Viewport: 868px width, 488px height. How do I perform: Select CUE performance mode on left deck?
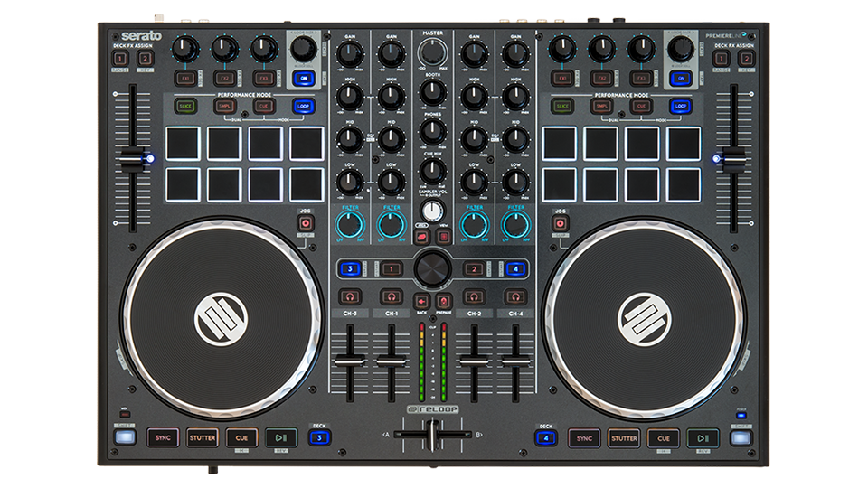point(264,106)
